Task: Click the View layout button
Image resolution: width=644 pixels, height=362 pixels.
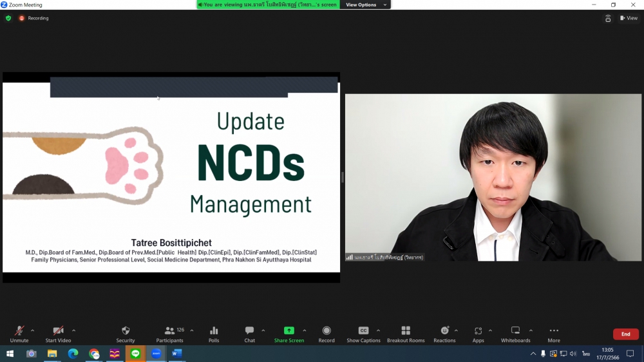Action: coord(629,18)
